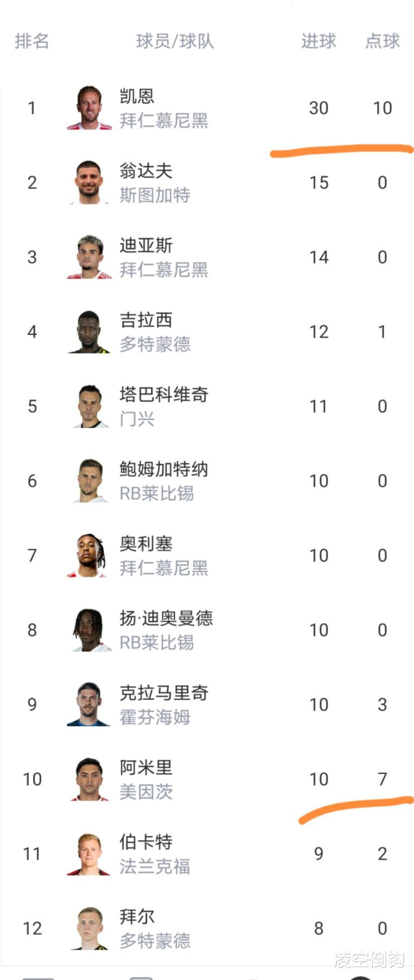Image resolution: width=414 pixels, height=980 pixels.
Task: Tap 拜尔's player avatar
Action: coord(89,928)
